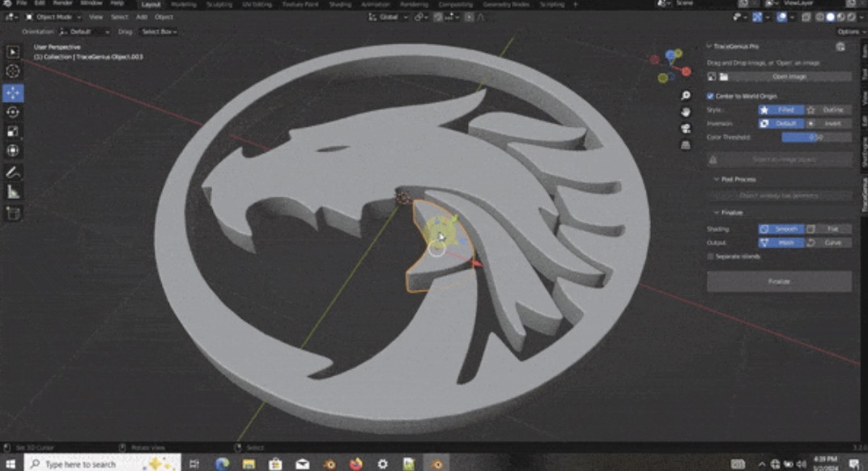
Task: Open the Drag Select Box dropdown
Action: click(159, 32)
